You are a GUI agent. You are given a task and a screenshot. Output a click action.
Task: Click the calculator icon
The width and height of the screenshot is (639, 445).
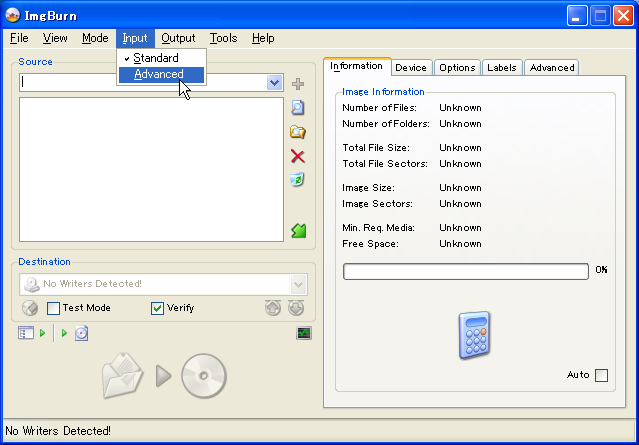tap(474, 335)
